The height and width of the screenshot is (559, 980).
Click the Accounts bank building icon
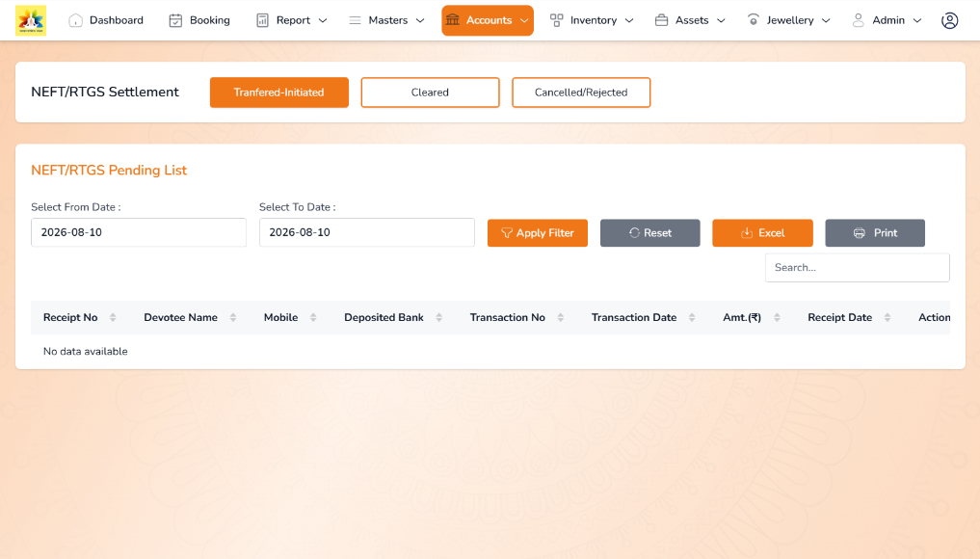[453, 20]
